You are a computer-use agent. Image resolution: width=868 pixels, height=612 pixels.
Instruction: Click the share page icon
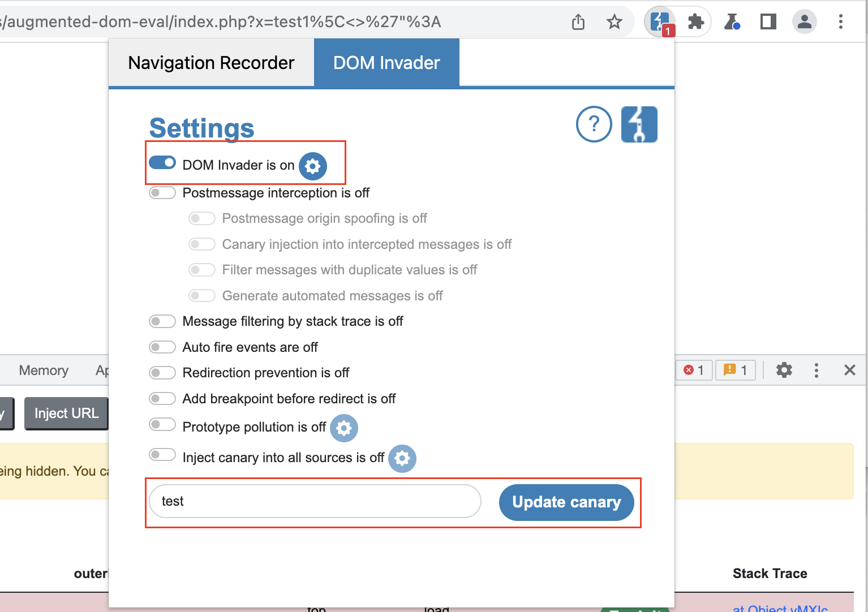coord(578,22)
